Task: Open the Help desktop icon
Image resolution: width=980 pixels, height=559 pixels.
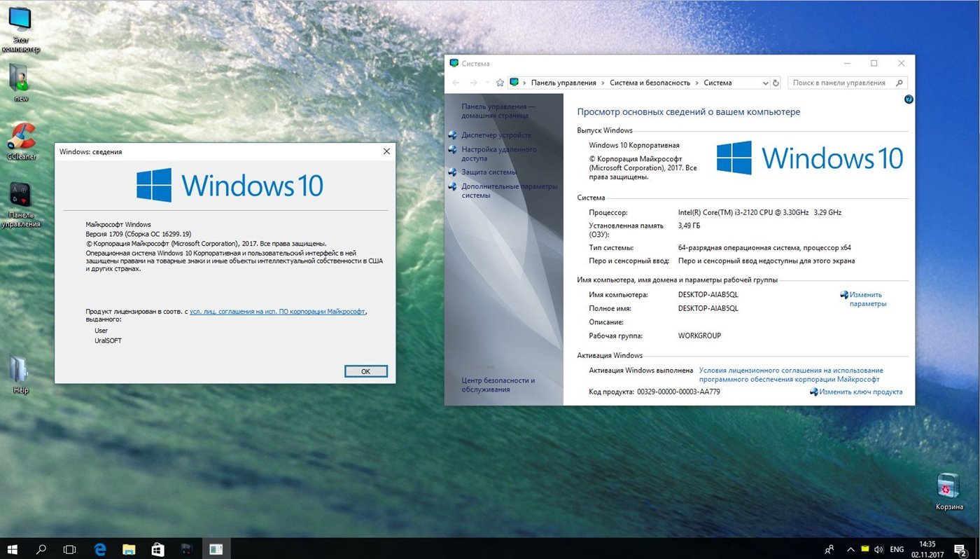Action: pos(20,375)
